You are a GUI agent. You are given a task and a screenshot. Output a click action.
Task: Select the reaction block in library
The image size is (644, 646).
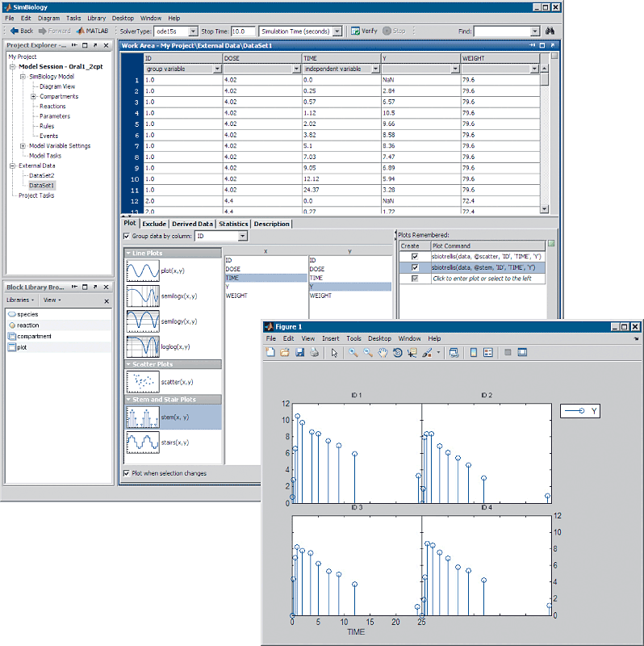tap(28, 325)
